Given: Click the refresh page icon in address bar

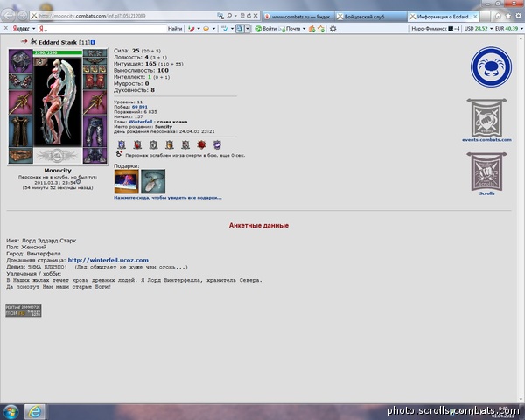Looking at the screenshot, I should 248,16.
